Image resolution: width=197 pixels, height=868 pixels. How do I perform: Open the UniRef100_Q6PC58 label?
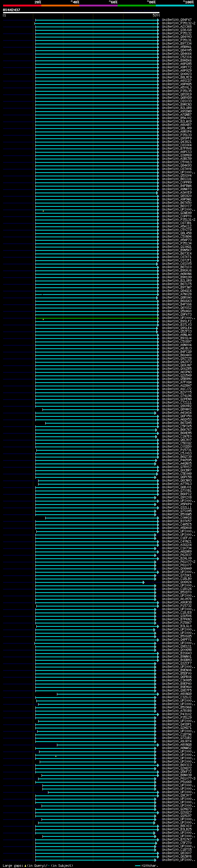pyautogui.click(x=177, y=477)
